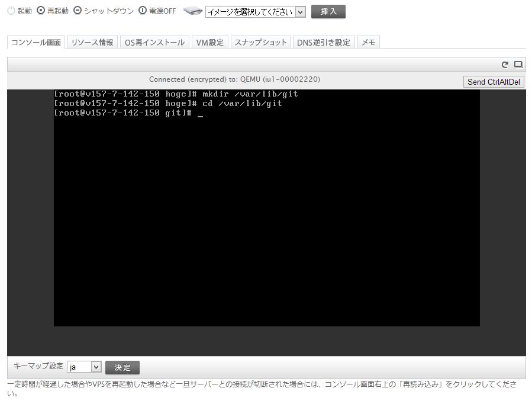
Task: Open the メモ tab
Action: point(369,43)
